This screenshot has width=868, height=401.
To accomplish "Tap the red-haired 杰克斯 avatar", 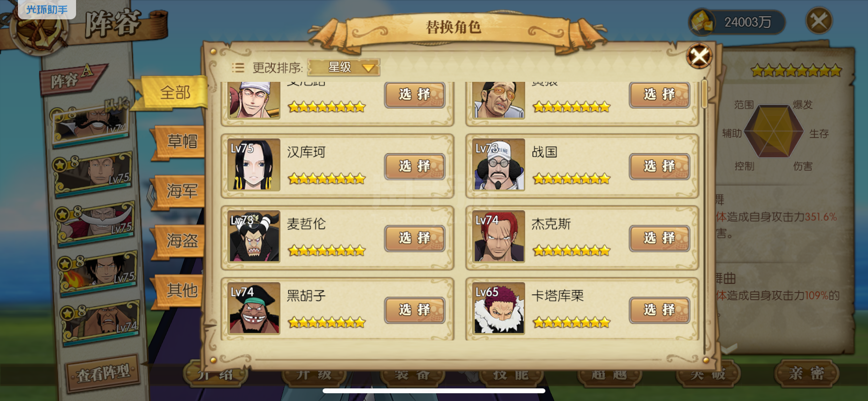I will point(499,236).
